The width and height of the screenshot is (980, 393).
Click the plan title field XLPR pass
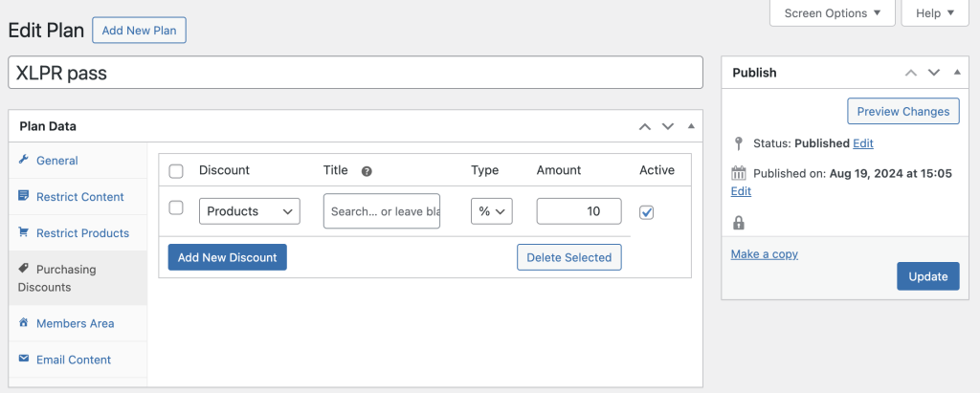coord(355,73)
